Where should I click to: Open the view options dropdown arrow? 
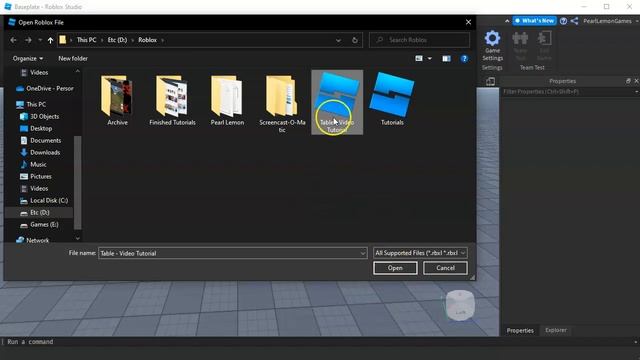click(429, 58)
